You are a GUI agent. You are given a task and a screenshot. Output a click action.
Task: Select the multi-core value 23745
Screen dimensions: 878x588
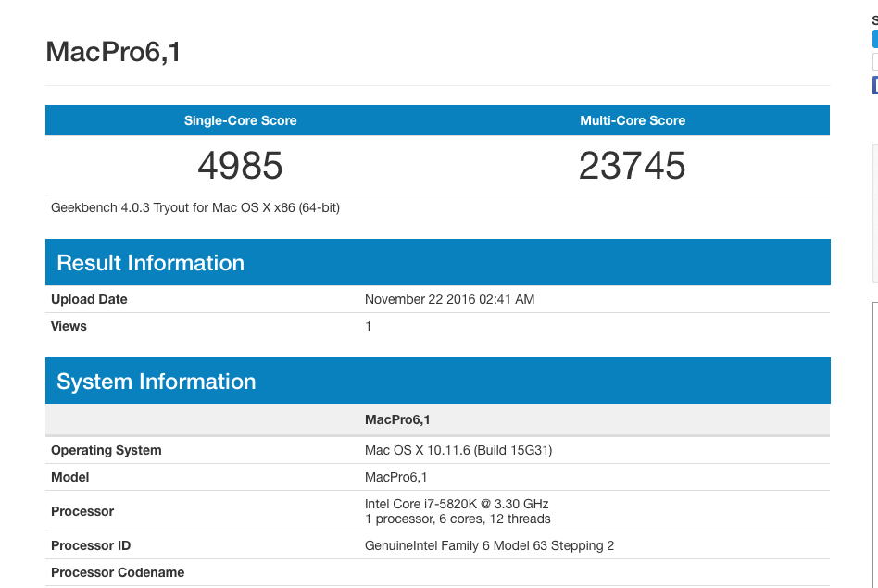point(633,166)
